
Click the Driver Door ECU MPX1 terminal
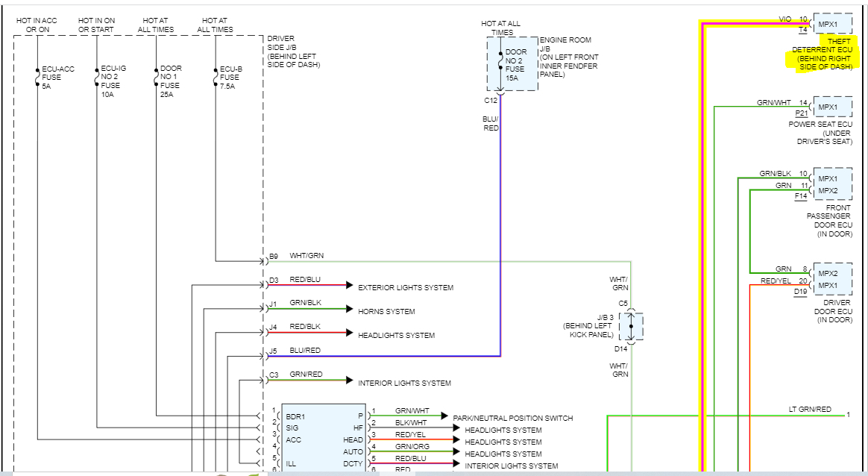pyautogui.click(x=828, y=286)
